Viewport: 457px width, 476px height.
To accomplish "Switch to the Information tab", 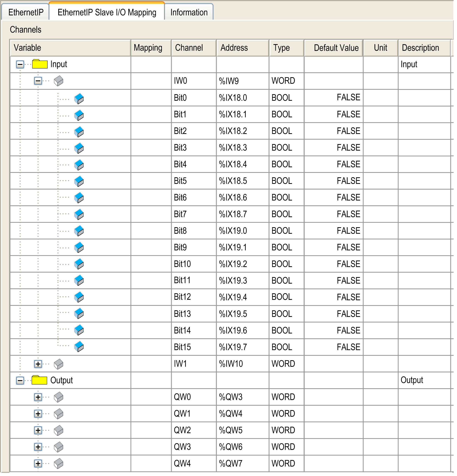I will coord(189,12).
